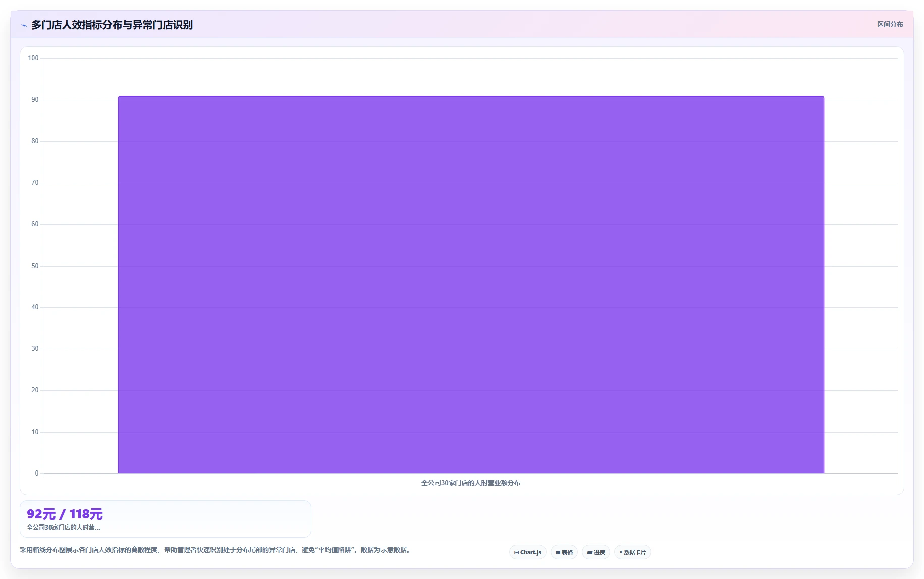Click the large purple bar in the chart
The height and width of the screenshot is (579, 924).
[x=471, y=285]
